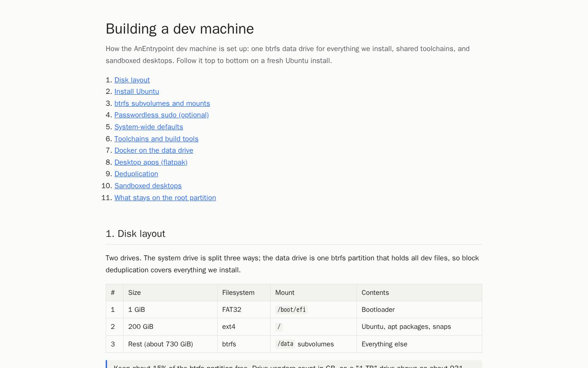Select the ext4 filesystem cell

(244, 327)
